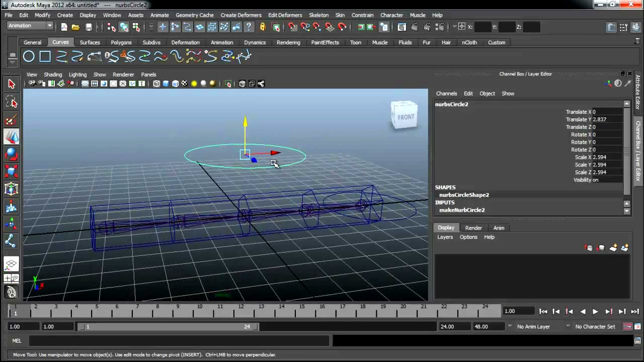Click the play forwards button
This screenshot has width=644, height=362.
tap(595, 312)
